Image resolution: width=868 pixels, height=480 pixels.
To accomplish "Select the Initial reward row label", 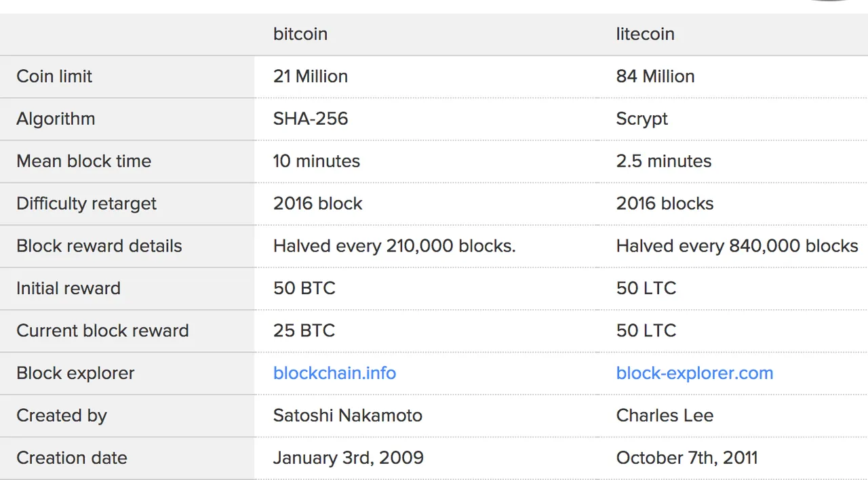I will pyautogui.click(x=68, y=288).
